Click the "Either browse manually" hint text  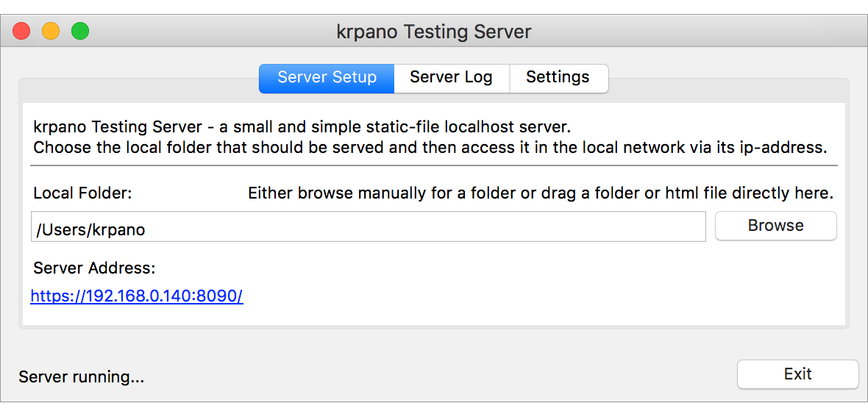[540, 193]
